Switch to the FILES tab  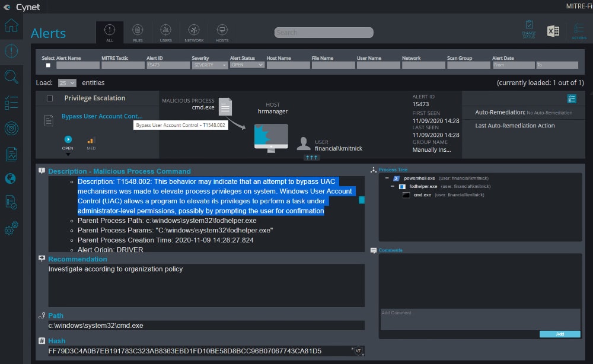coord(138,33)
